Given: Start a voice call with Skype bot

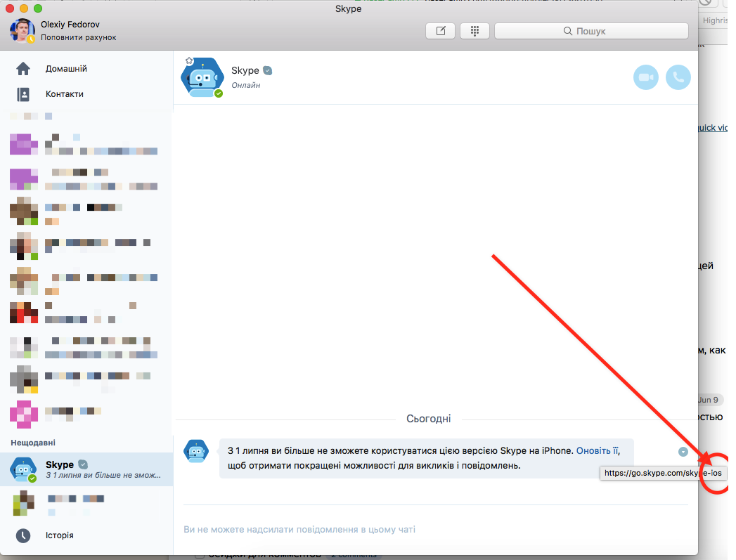Looking at the screenshot, I should click(678, 77).
